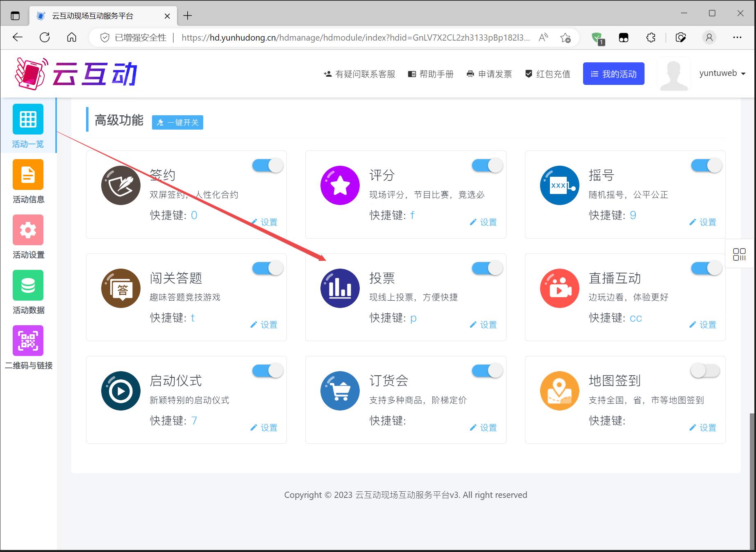Enable the 地图签到 toggle switch

705,371
